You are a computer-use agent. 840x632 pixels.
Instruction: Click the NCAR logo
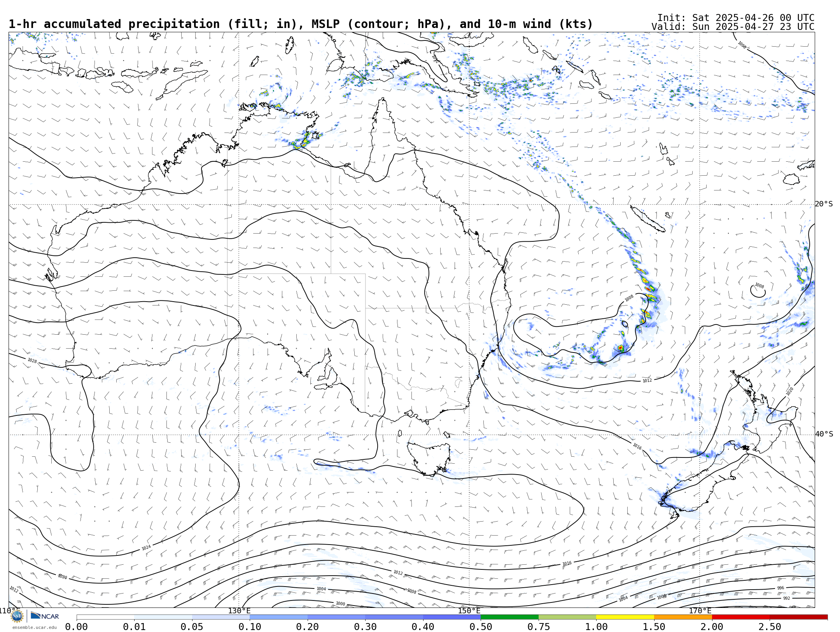coord(45,616)
